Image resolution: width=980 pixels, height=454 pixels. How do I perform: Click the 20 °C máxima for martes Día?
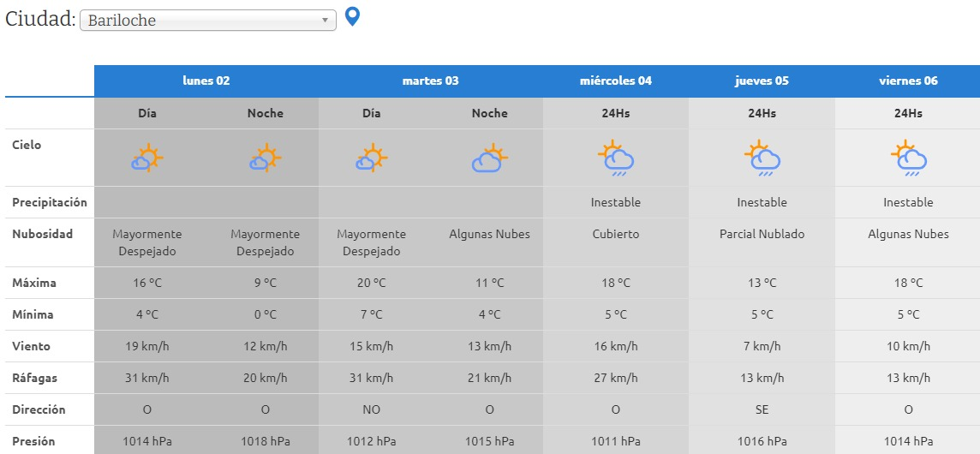pyautogui.click(x=372, y=283)
